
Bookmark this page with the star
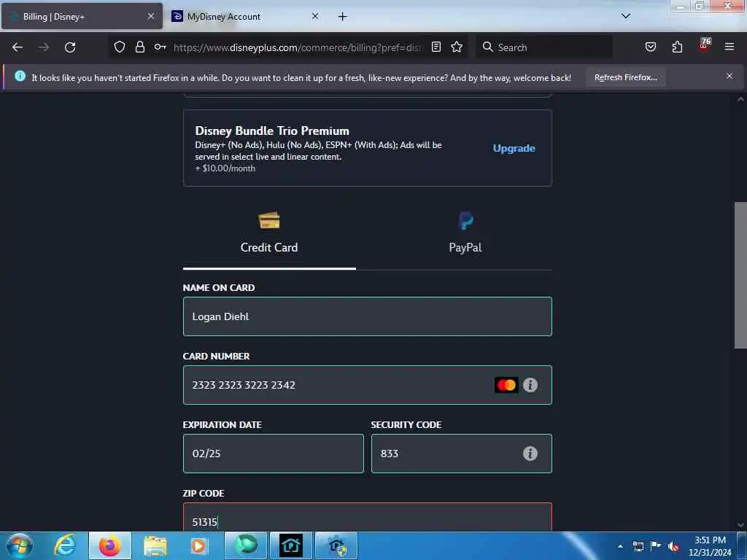point(457,47)
